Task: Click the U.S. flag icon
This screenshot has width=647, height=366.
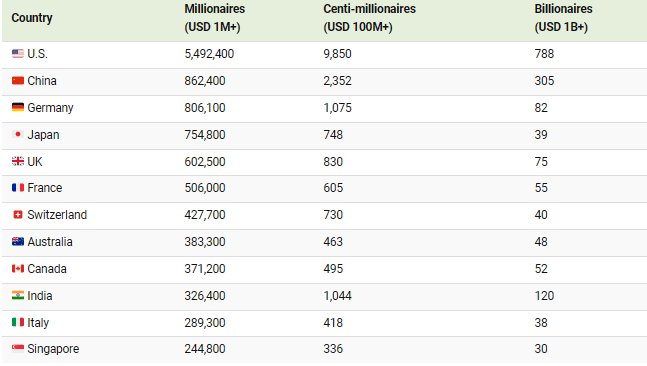Action: pos(18,54)
